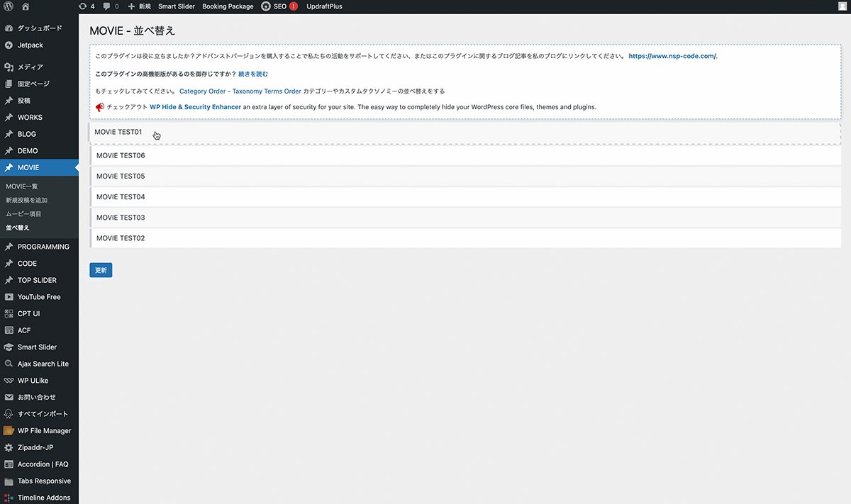Open Smart Slider in sidebar
851x504 pixels.
click(37, 347)
